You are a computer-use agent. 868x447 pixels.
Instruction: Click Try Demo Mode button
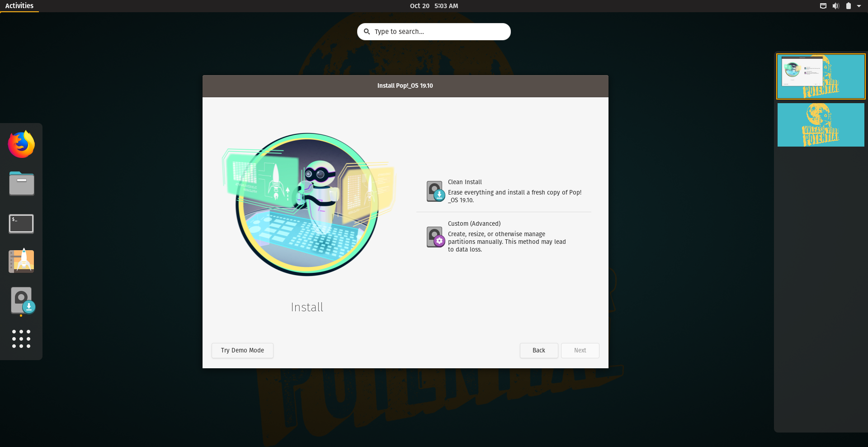coord(242,351)
